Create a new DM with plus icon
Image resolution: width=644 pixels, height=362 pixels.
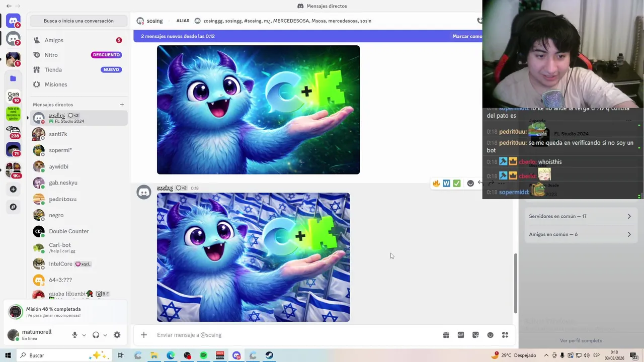click(122, 105)
